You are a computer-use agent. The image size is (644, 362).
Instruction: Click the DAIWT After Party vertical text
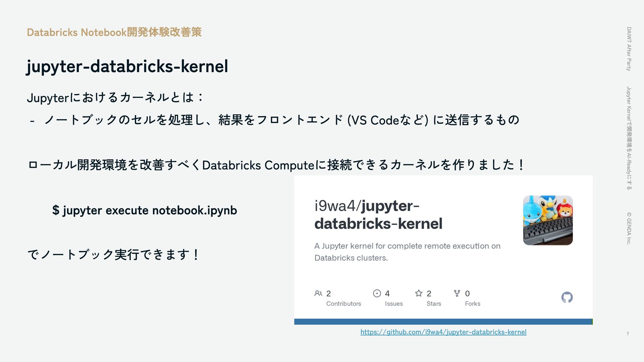[x=629, y=49]
